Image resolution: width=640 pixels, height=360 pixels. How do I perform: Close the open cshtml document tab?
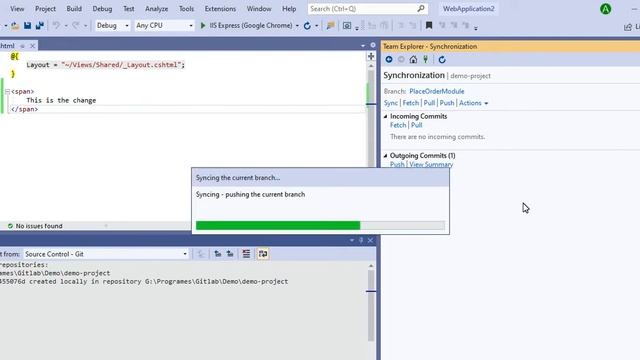click(x=32, y=46)
